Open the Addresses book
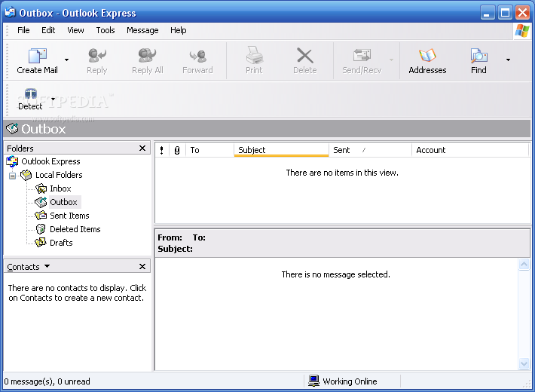Screen dimensions: 535x392 coord(427,61)
